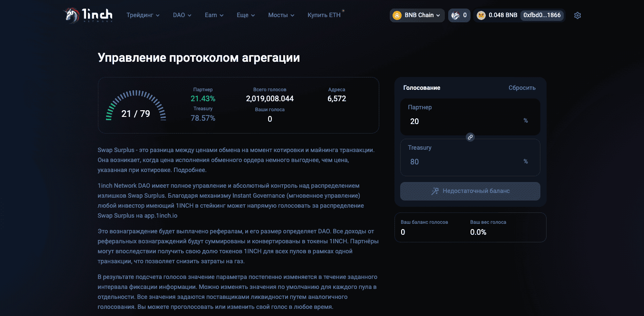Viewport: 644px width, 316px height.
Task: Open the BNB Chain network selector
Action: pos(417,15)
